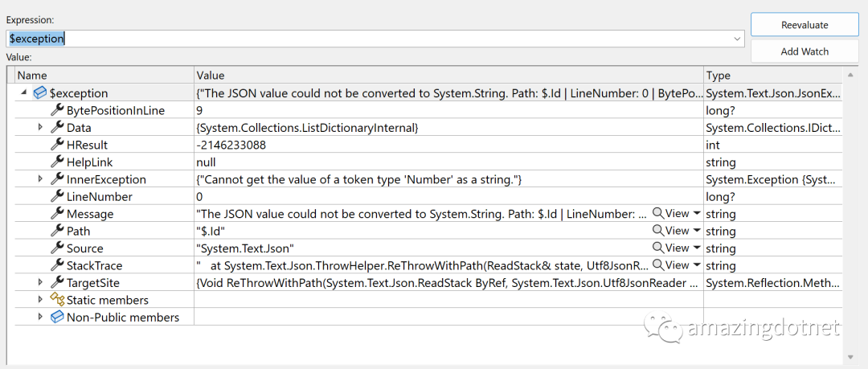Click the HResult property wrench icon
The height and width of the screenshot is (369, 868).
[57, 145]
